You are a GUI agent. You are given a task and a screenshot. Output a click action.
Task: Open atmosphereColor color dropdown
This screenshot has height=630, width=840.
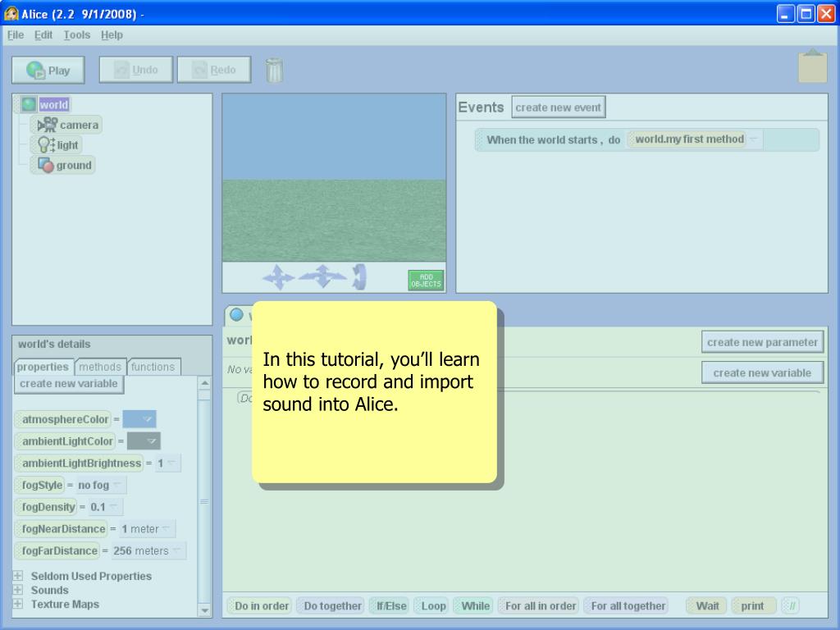tap(139, 419)
